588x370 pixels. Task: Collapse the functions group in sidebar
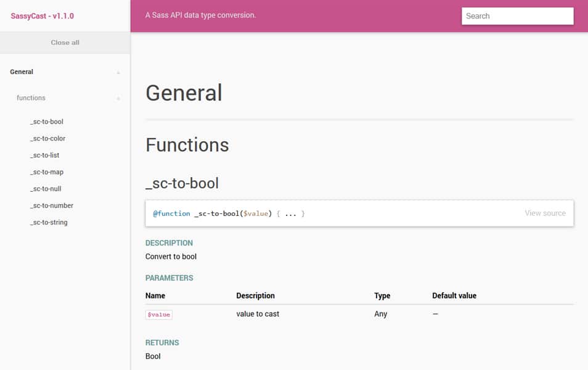pyautogui.click(x=31, y=97)
